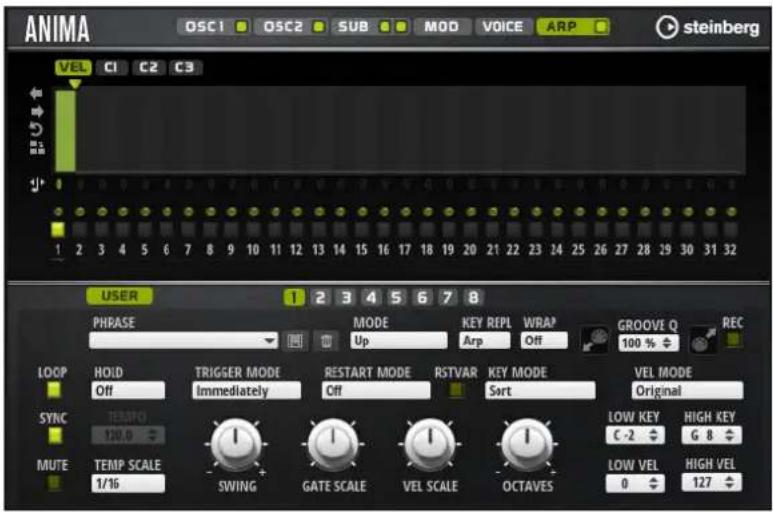
Task: Shift phrase left with the left arrow icon
Action: 36,93
